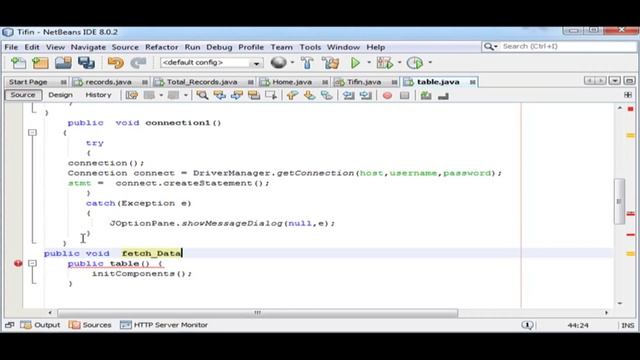Click the red Start Macro Recording icon
Screen dimensions: 640x360
tap(387, 96)
